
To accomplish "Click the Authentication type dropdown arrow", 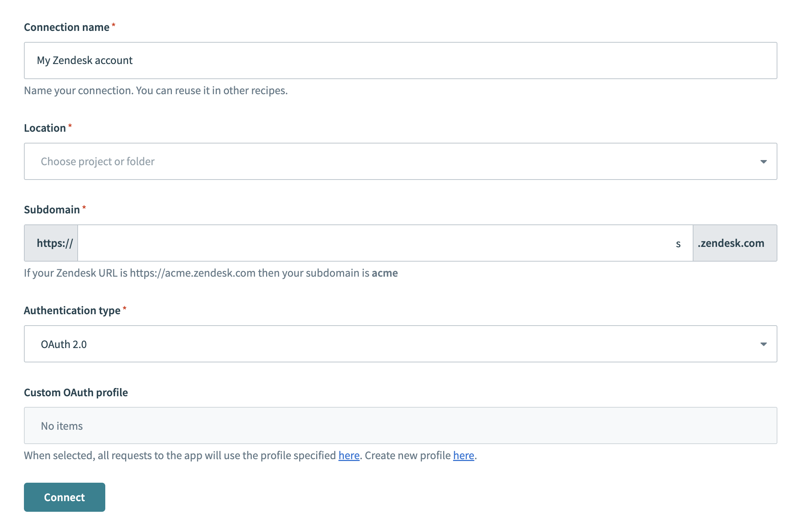I will click(764, 344).
